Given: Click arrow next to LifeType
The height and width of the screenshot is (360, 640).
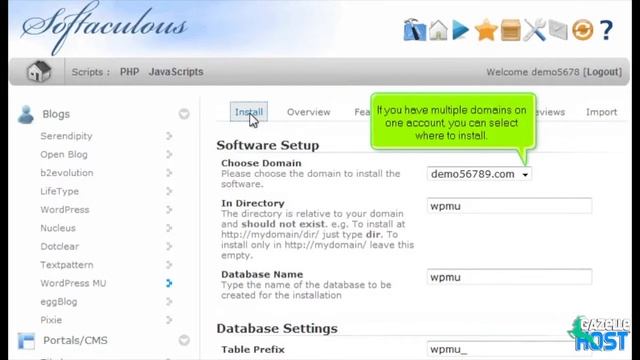Looking at the screenshot, I should pyautogui.click(x=169, y=191).
